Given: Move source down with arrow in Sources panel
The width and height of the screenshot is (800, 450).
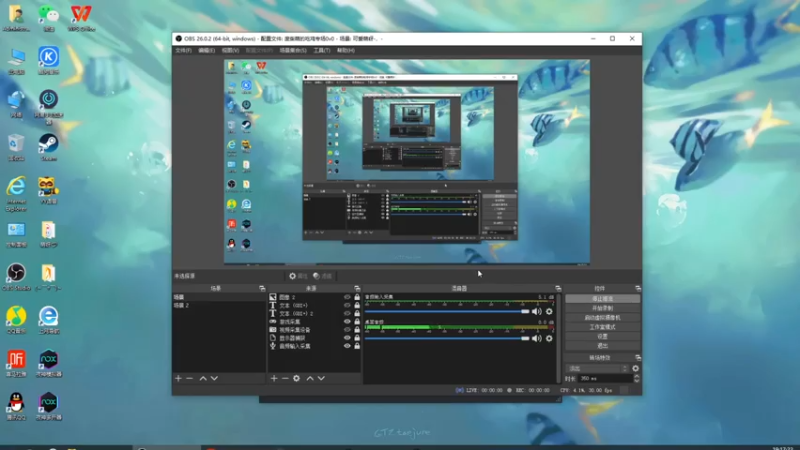Looking at the screenshot, I should [x=321, y=379].
